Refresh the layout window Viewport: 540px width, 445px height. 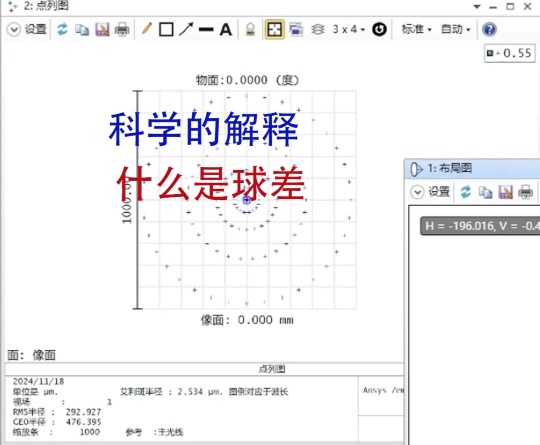466,192
